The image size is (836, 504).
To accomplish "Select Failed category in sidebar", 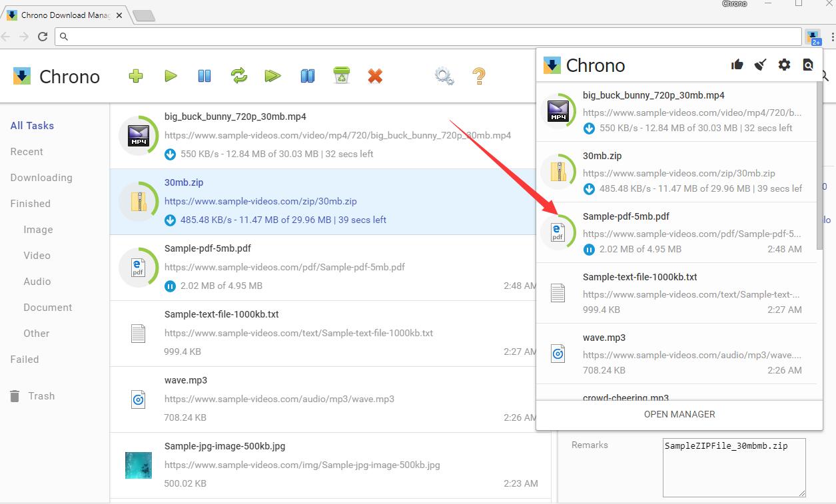I will [x=25, y=360].
